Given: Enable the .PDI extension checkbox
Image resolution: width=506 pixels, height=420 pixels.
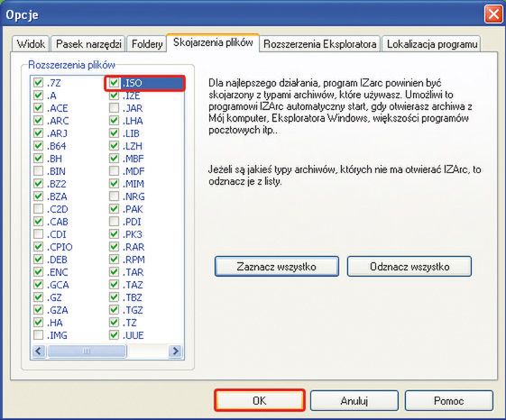Looking at the screenshot, I should (x=114, y=222).
